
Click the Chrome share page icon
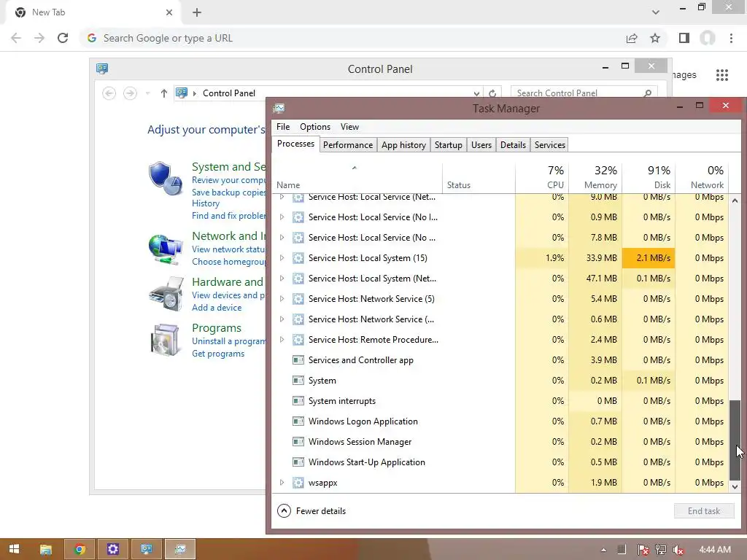(x=632, y=38)
